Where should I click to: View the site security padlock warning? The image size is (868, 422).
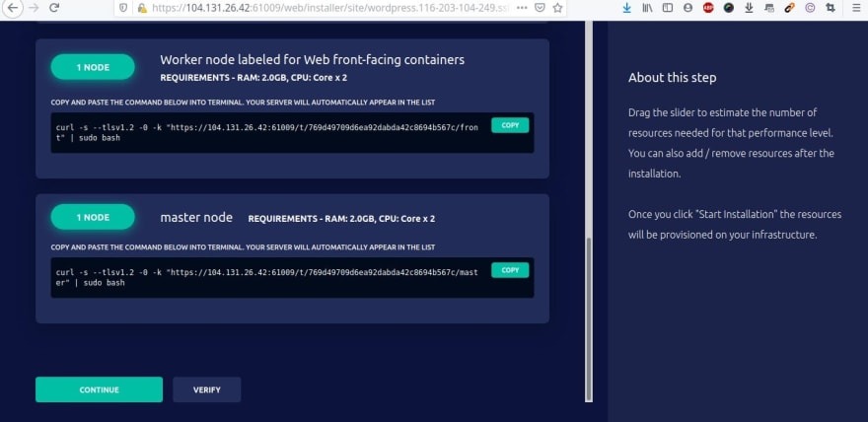tap(142, 8)
